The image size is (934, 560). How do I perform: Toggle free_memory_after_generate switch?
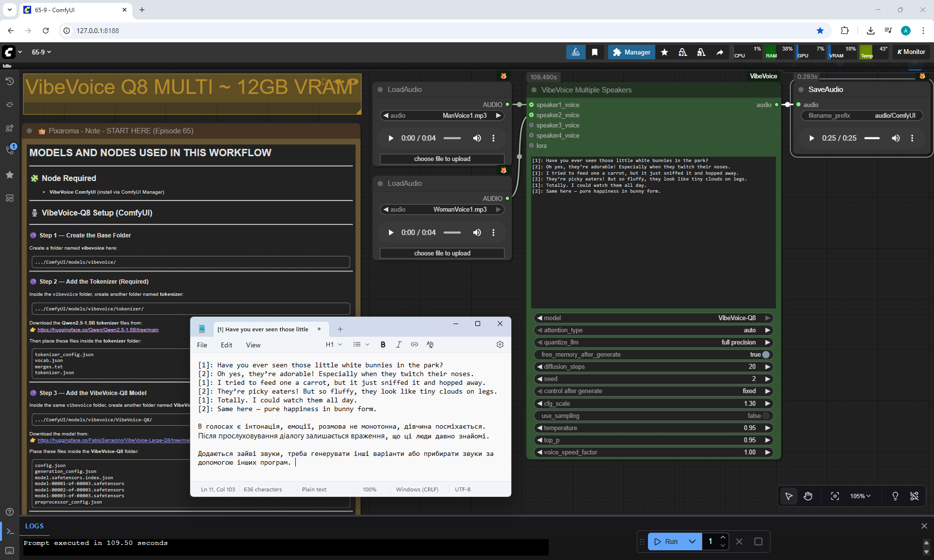point(765,355)
